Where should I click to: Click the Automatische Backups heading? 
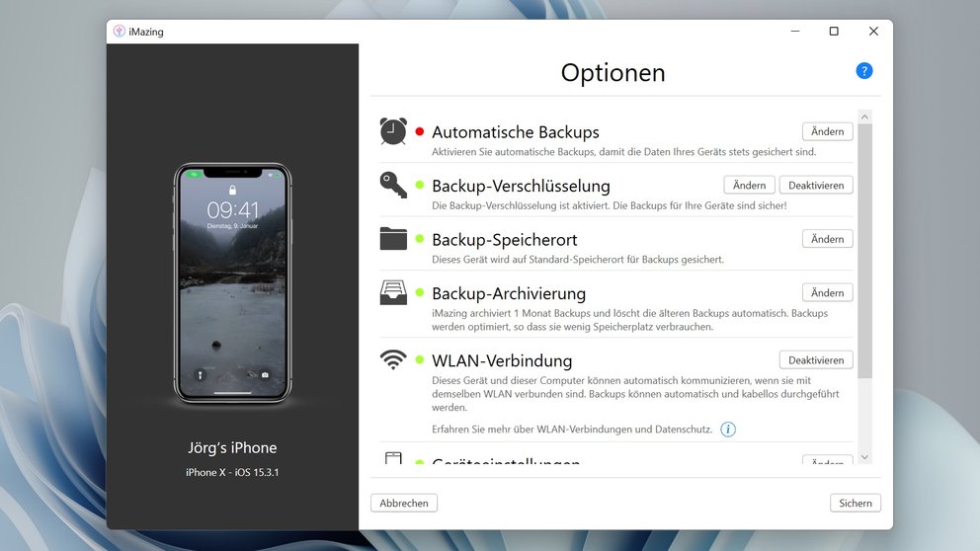515,132
